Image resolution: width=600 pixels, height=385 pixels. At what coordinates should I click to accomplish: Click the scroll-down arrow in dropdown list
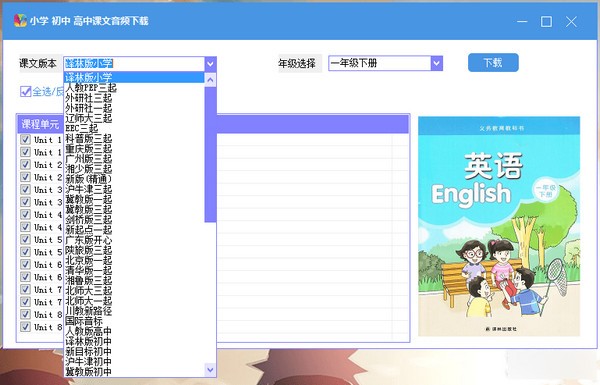(210, 369)
